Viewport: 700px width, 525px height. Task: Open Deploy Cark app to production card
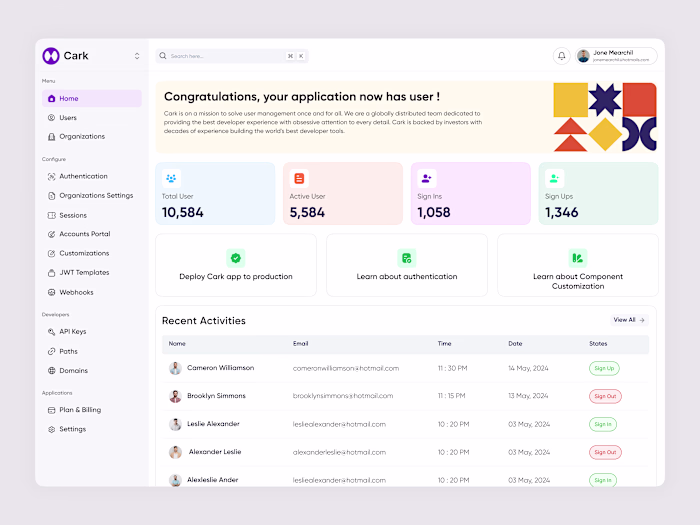236,265
